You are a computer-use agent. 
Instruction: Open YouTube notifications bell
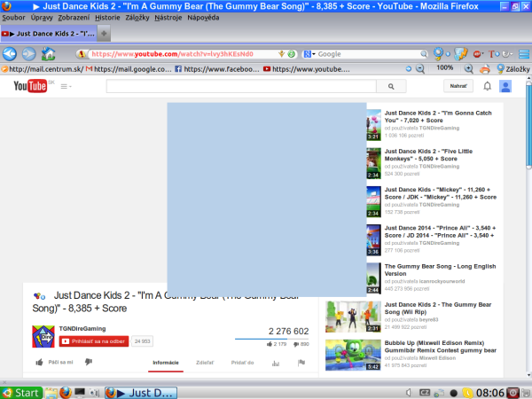487,86
